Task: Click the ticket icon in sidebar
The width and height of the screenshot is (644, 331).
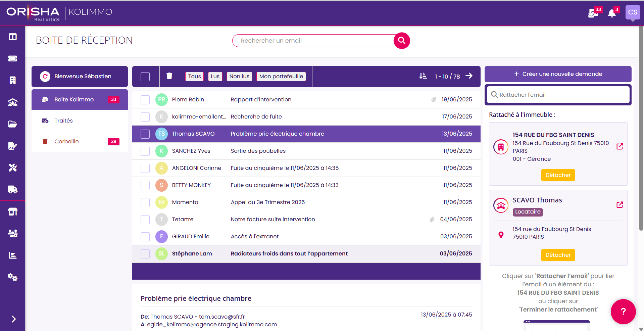Action: [13, 59]
